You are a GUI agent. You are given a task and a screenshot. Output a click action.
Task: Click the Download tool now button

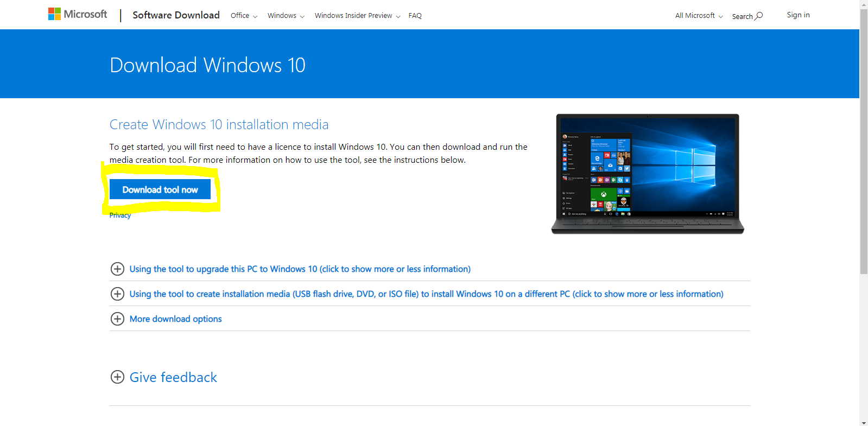[x=160, y=189]
